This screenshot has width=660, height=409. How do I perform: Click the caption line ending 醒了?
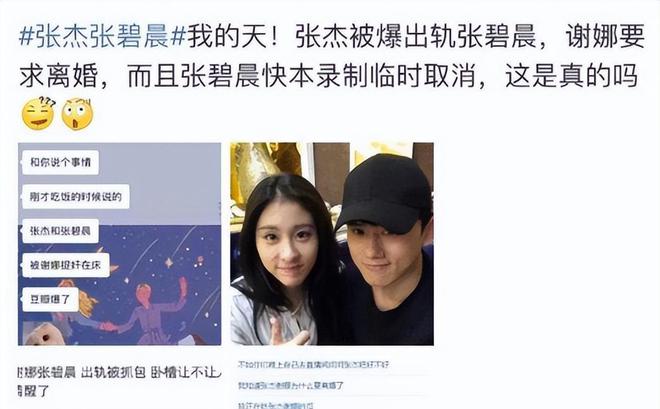[34, 391]
